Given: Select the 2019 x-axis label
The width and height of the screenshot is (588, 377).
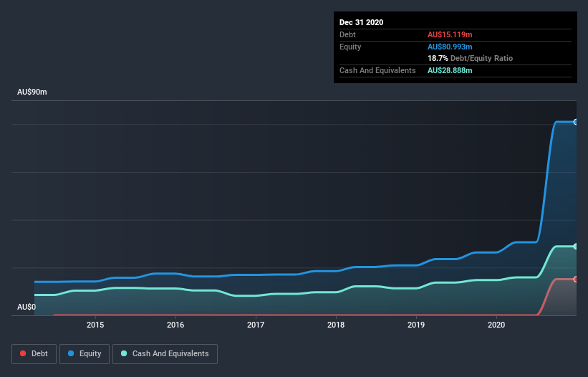Looking at the screenshot, I should (416, 325).
